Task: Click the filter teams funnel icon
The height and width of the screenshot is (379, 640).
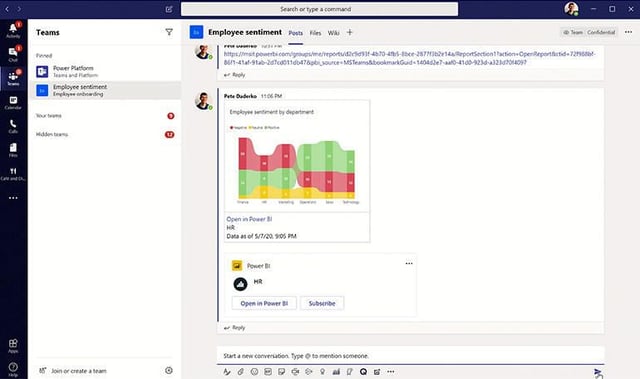Action: (x=169, y=32)
